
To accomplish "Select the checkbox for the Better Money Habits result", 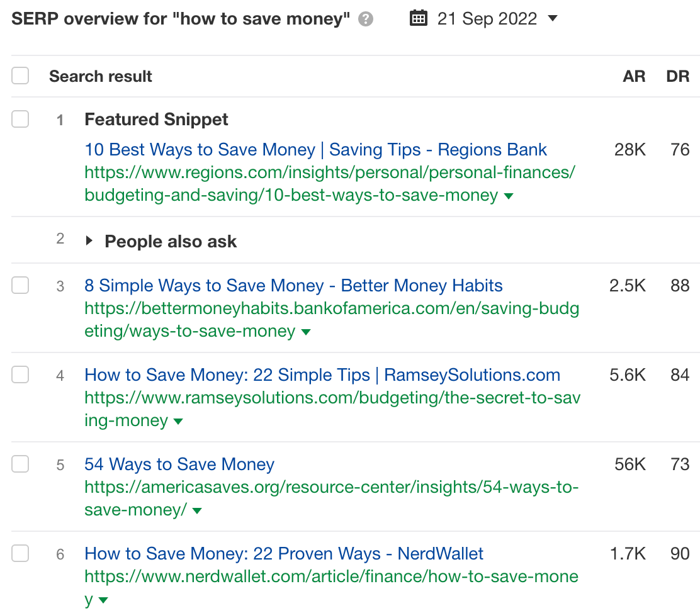I will [20, 284].
